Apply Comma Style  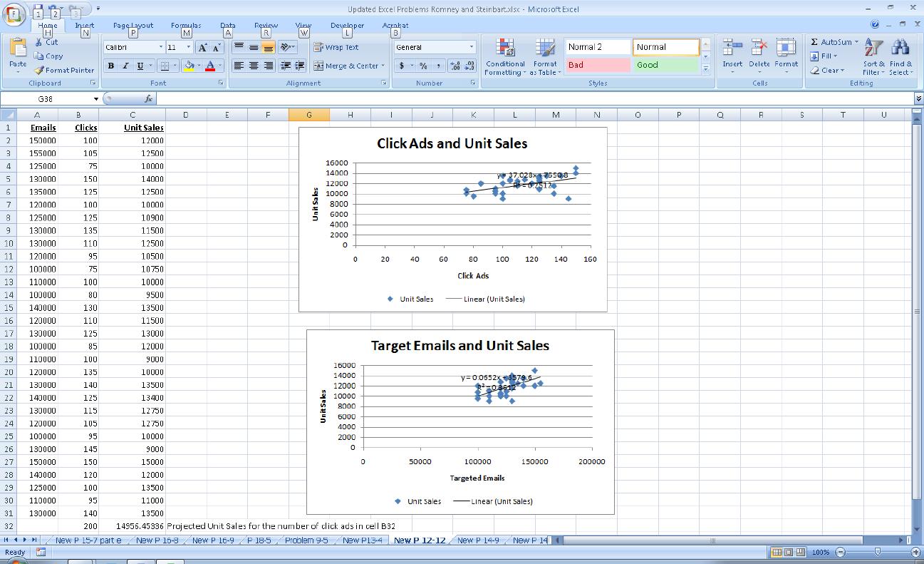(x=438, y=66)
